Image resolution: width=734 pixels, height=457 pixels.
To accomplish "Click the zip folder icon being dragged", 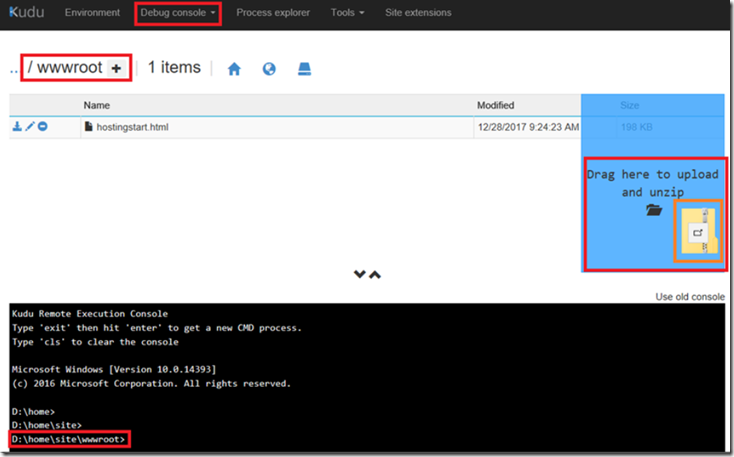I will point(698,231).
